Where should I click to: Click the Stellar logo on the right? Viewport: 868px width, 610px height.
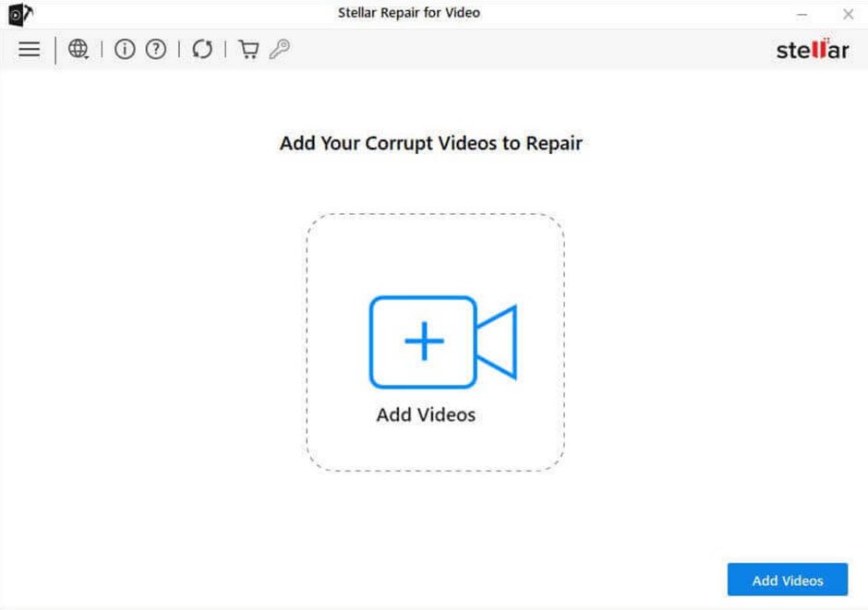tap(811, 50)
